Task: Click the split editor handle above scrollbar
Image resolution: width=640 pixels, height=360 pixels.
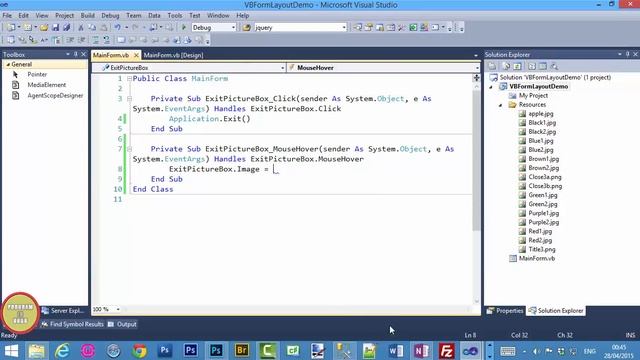Action: tap(476, 78)
